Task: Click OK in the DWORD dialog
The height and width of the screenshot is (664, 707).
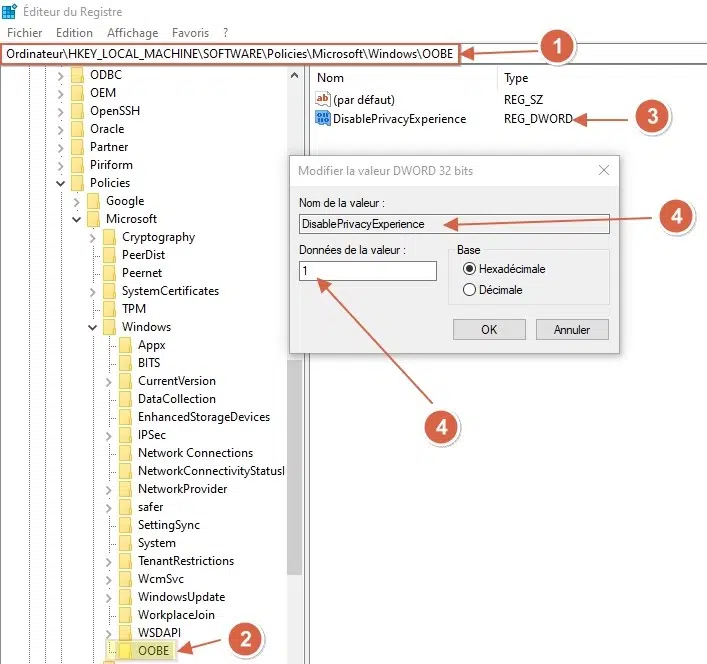Action: click(489, 329)
